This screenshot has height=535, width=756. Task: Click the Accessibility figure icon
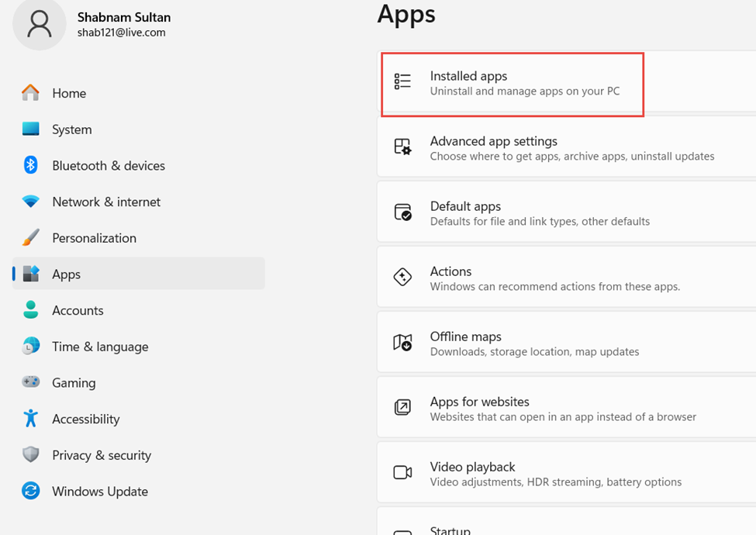pos(30,418)
